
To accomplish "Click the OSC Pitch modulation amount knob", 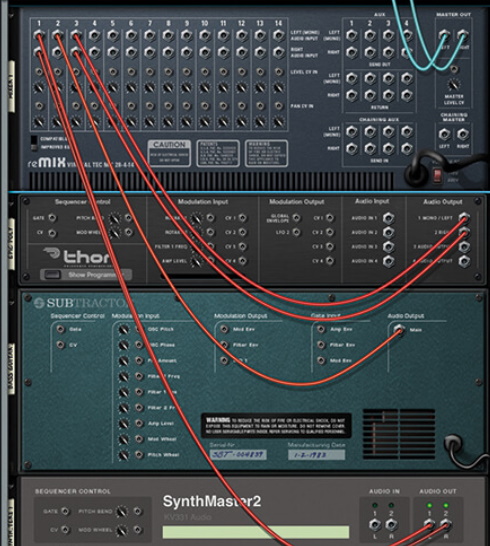I will pos(123,329).
